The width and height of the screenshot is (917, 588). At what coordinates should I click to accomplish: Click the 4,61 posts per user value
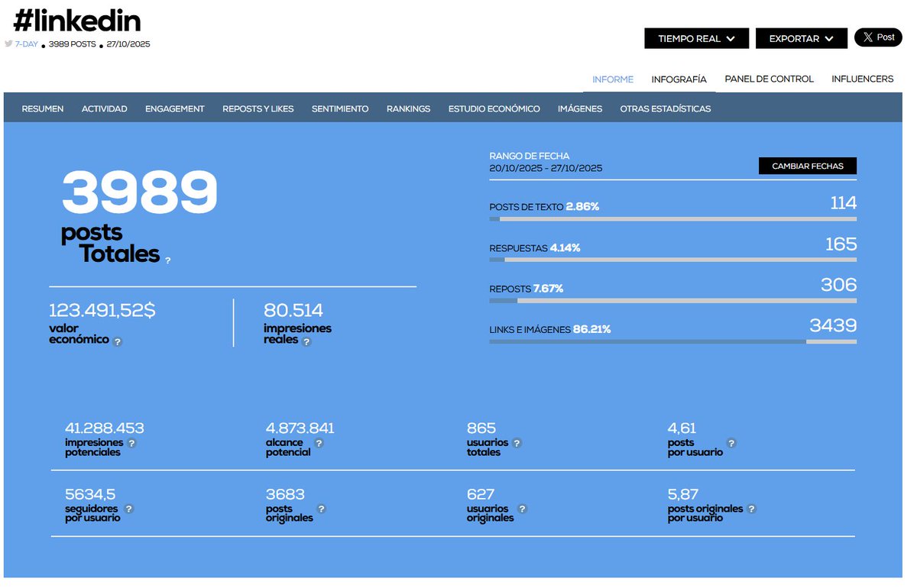click(682, 428)
